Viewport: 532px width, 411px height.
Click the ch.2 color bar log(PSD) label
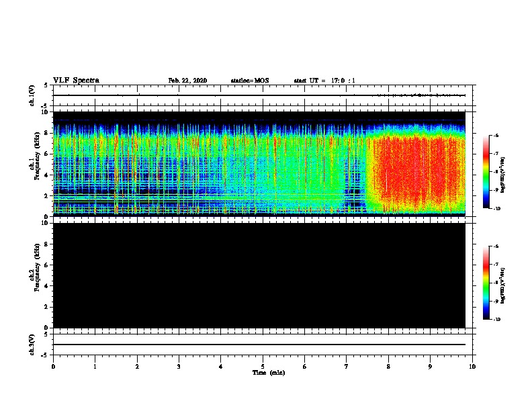502,285
